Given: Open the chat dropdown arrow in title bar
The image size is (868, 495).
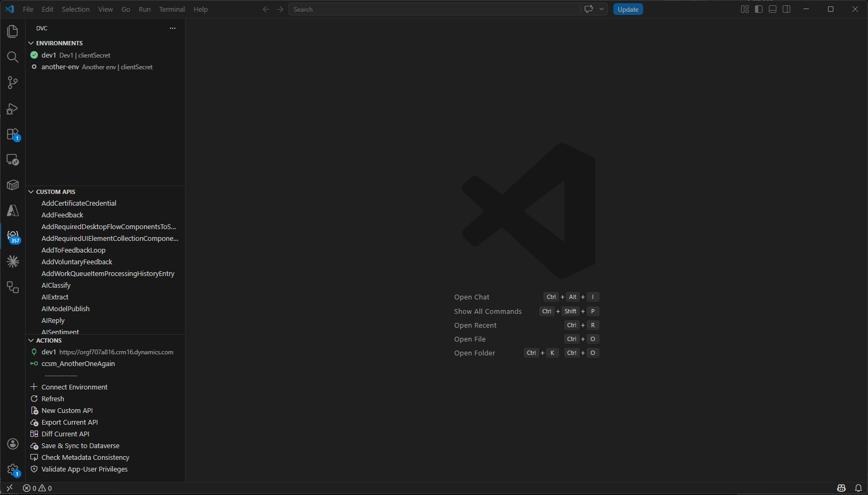Looking at the screenshot, I should (x=602, y=9).
